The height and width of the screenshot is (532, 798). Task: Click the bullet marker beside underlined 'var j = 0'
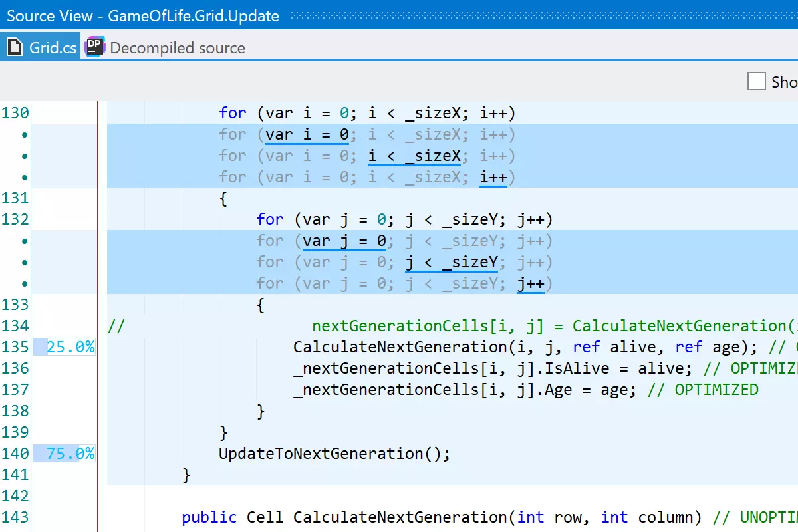tap(25, 241)
